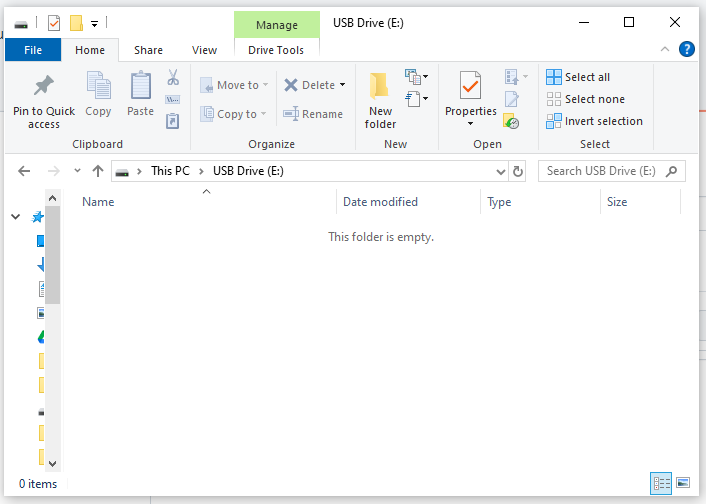This screenshot has width=706, height=504.
Task: Click the Paste clipboard icon
Action: (x=140, y=87)
